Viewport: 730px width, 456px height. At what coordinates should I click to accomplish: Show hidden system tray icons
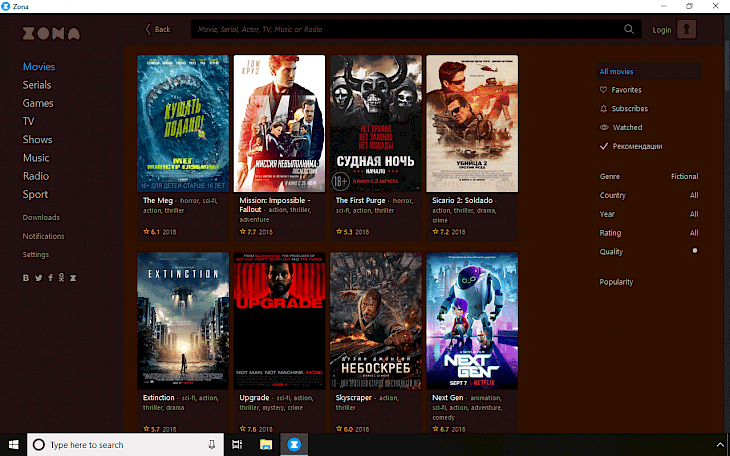720,444
